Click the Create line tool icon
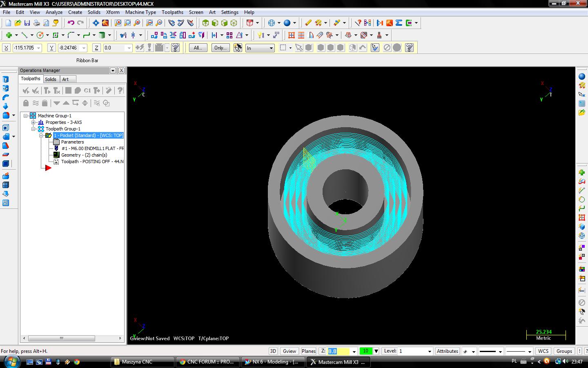The width and height of the screenshot is (588, 368). (24, 35)
